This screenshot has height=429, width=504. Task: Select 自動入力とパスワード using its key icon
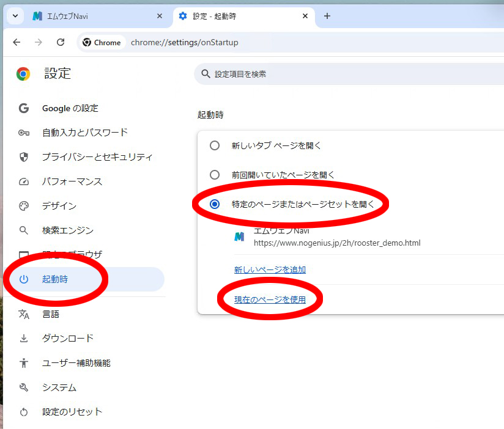(x=23, y=133)
